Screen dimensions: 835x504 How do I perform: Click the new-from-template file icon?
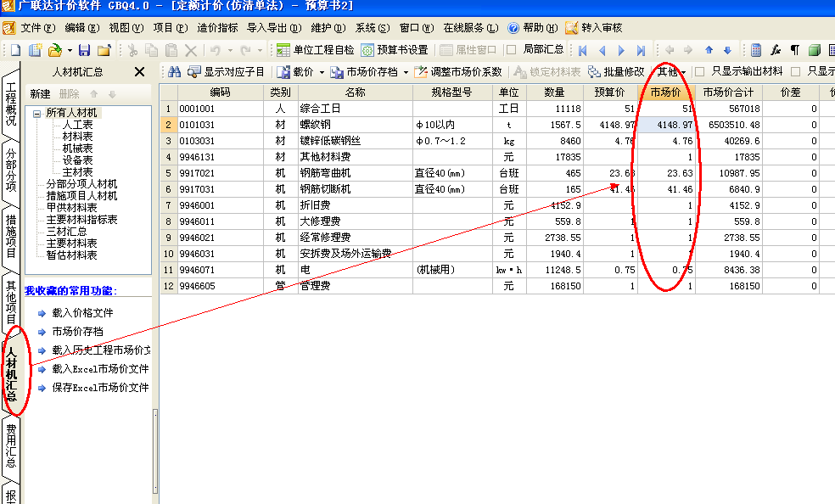(x=35, y=50)
